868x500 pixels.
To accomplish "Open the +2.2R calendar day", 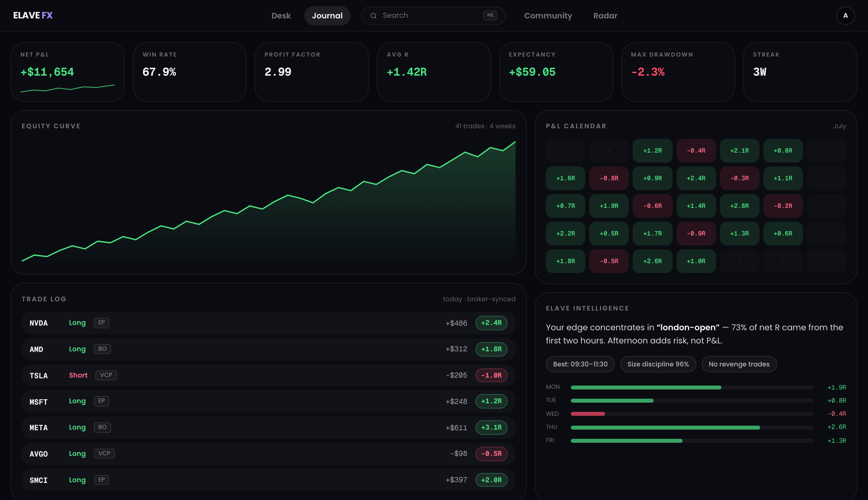I will pyautogui.click(x=565, y=234).
